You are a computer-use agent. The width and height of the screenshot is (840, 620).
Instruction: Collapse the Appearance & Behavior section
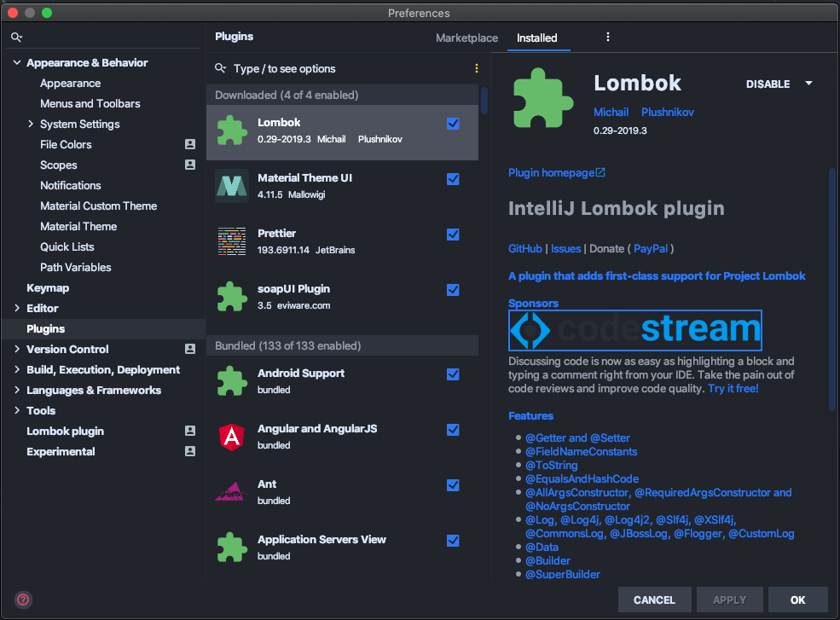[17, 63]
